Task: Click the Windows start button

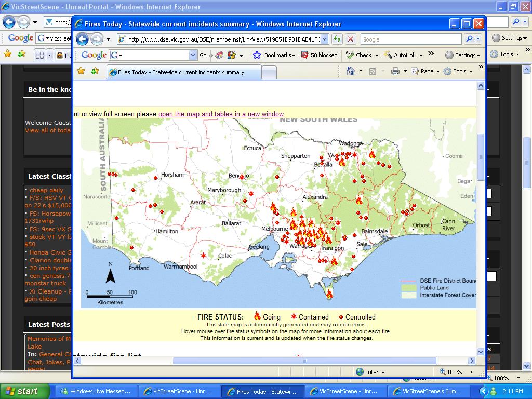Action: [x=25, y=391]
